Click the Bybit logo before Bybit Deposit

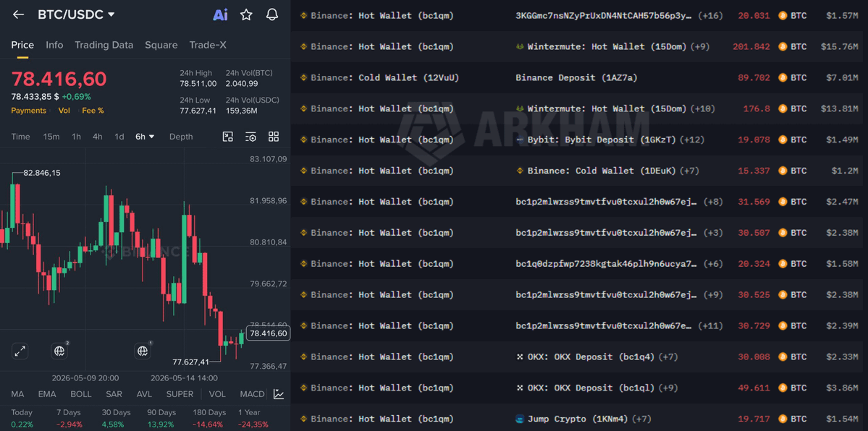[x=520, y=140]
